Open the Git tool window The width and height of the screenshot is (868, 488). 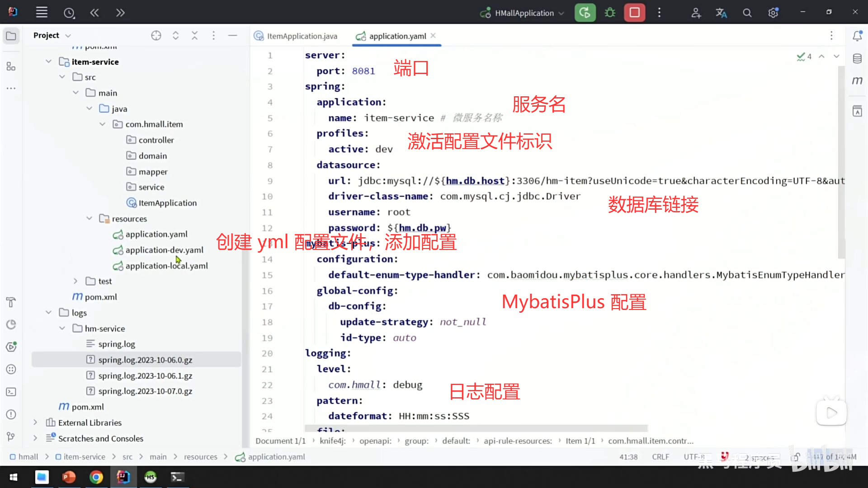click(11, 436)
